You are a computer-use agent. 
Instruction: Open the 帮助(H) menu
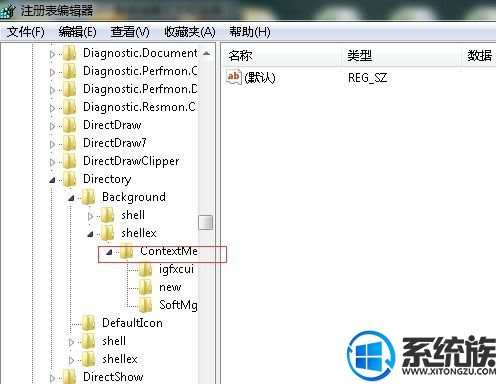click(250, 32)
